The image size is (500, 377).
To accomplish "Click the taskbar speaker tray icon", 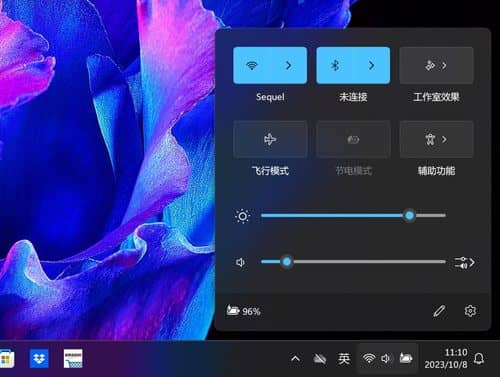I will pyautogui.click(x=386, y=358).
